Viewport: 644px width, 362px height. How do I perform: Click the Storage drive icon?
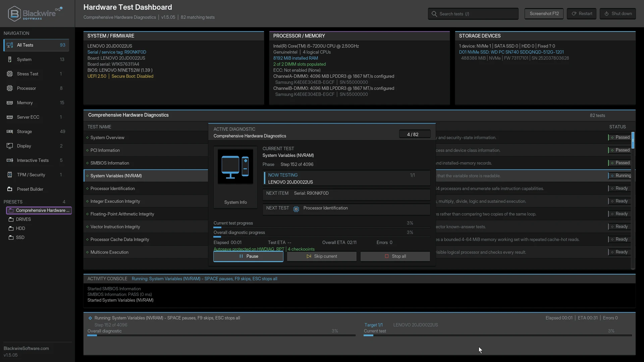[x=10, y=132]
